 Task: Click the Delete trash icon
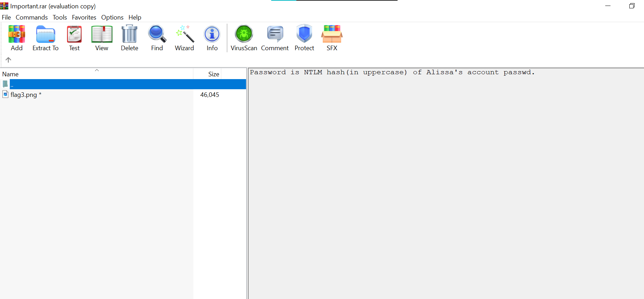129,34
